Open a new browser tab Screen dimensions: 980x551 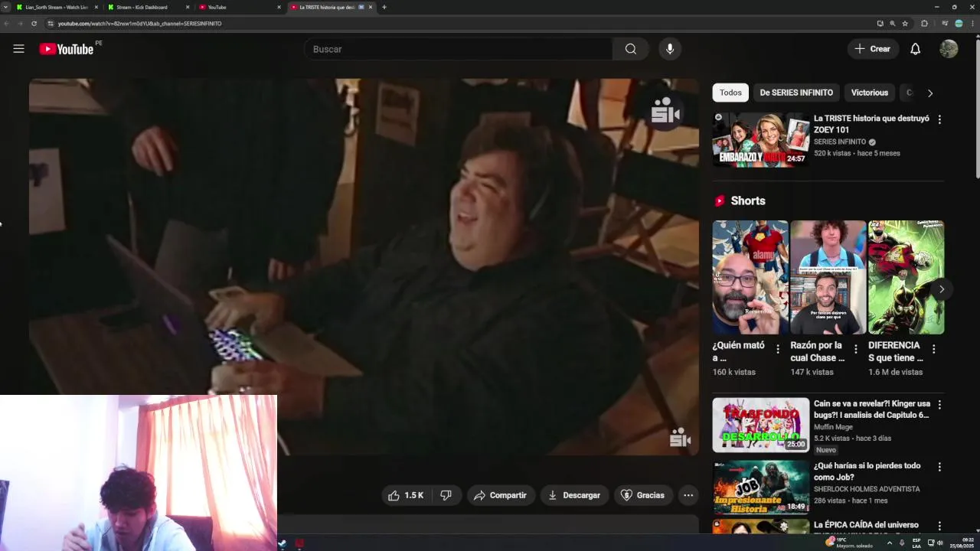pos(384,7)
